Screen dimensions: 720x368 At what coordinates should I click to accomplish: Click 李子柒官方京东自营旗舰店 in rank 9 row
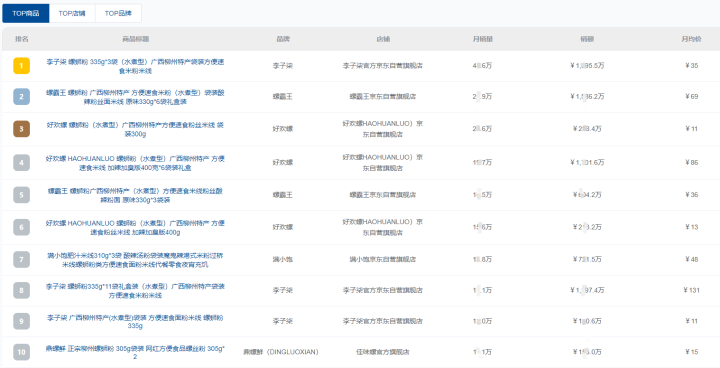click(383, 321)
